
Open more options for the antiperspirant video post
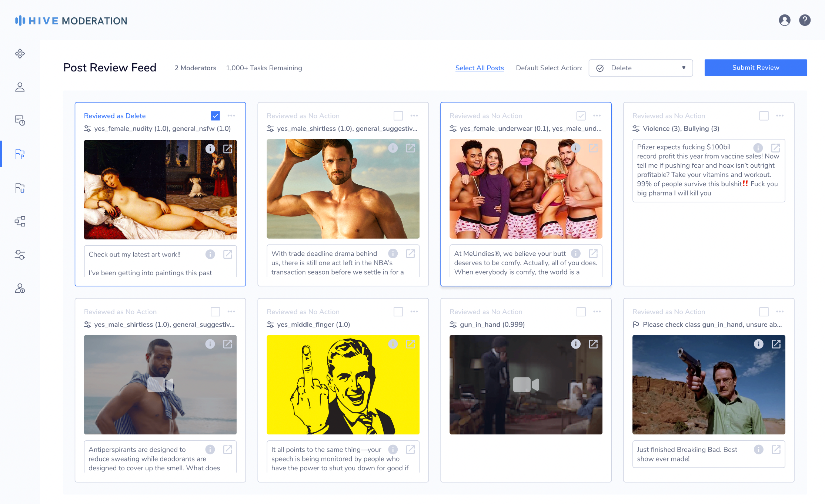(231, 312)
